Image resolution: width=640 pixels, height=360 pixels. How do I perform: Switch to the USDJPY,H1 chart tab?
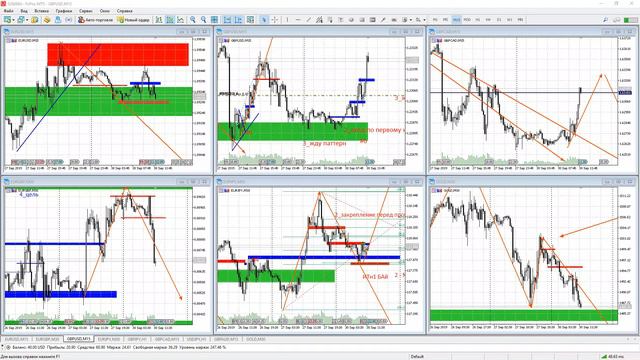click(x=197, y=339)
